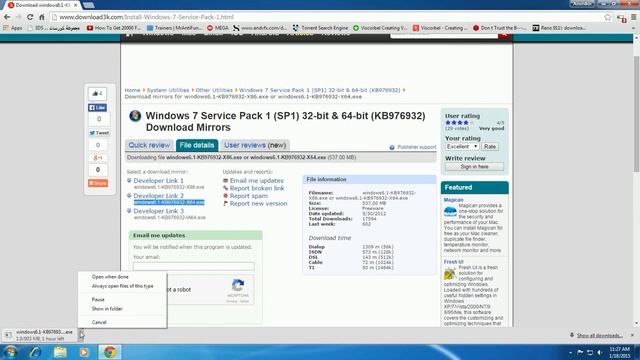The image size is (640, 360).
Task: Click inside the Your email input field
Action: pos(193,266)
